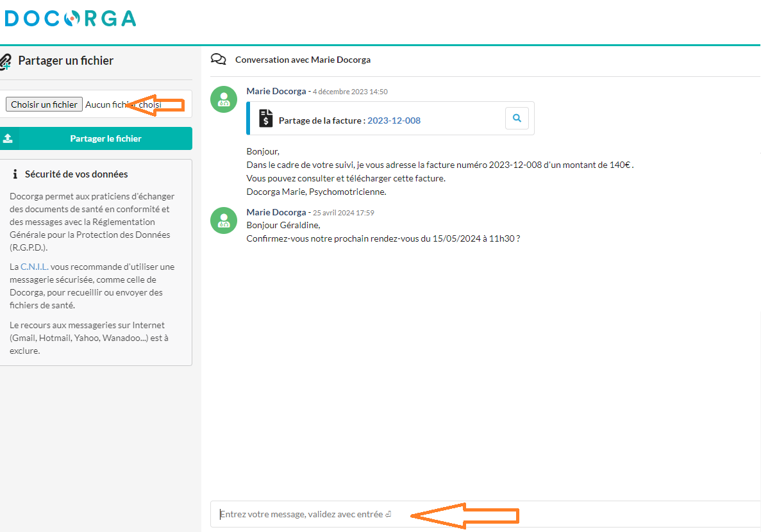The image size is (761, 532).
Task: Click the Conversation avec Marie Docorga header
Action: tap(303, 60)
